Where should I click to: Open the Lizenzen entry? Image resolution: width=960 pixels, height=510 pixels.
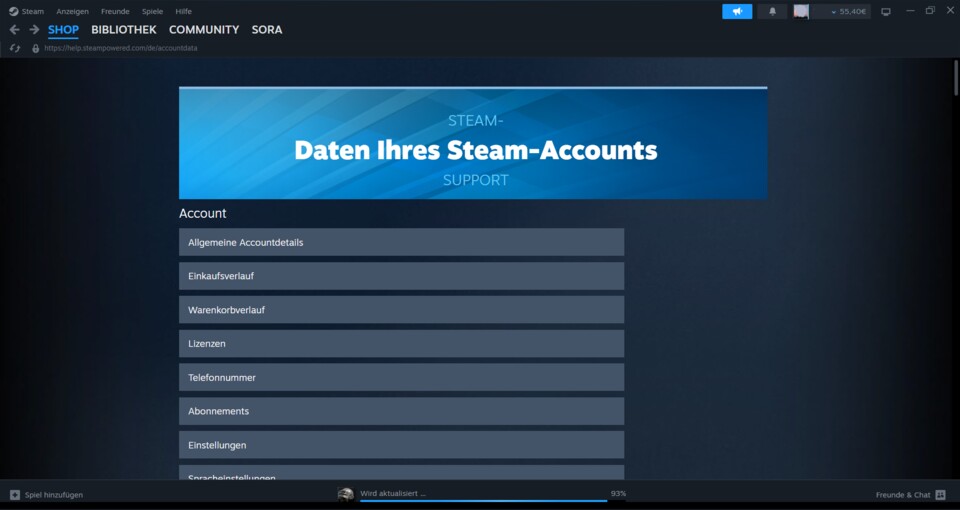click(402, 343)
